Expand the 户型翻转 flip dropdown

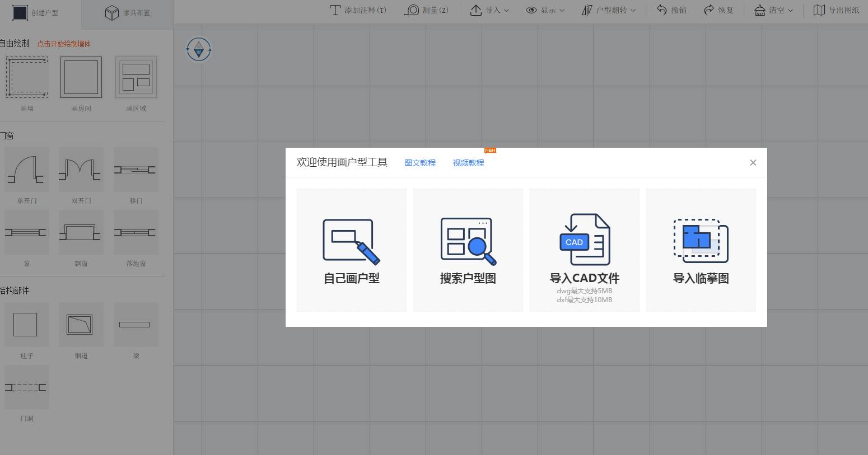[x=609, y=10]
